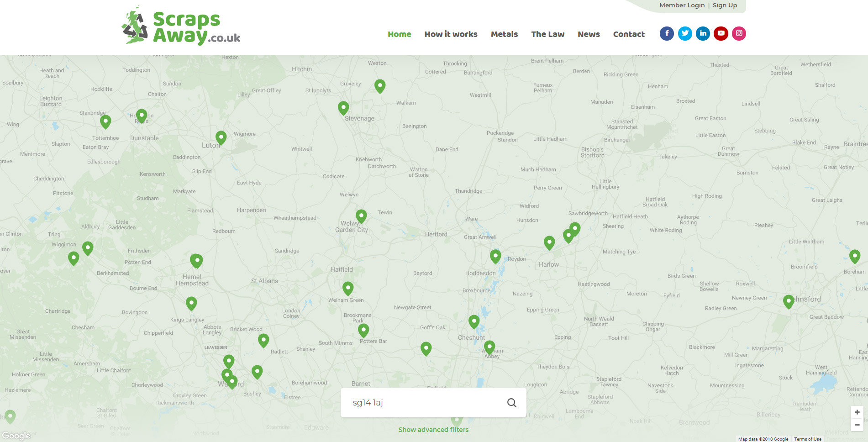Open the Facebook social icon

pos(667,33)
